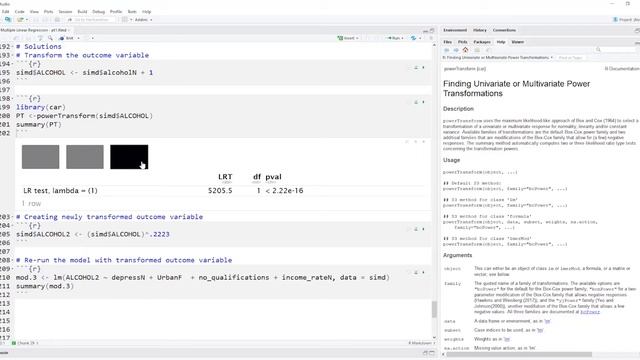Click the Knit yarn icon
The image size is (640, 360).
(62, 38)
